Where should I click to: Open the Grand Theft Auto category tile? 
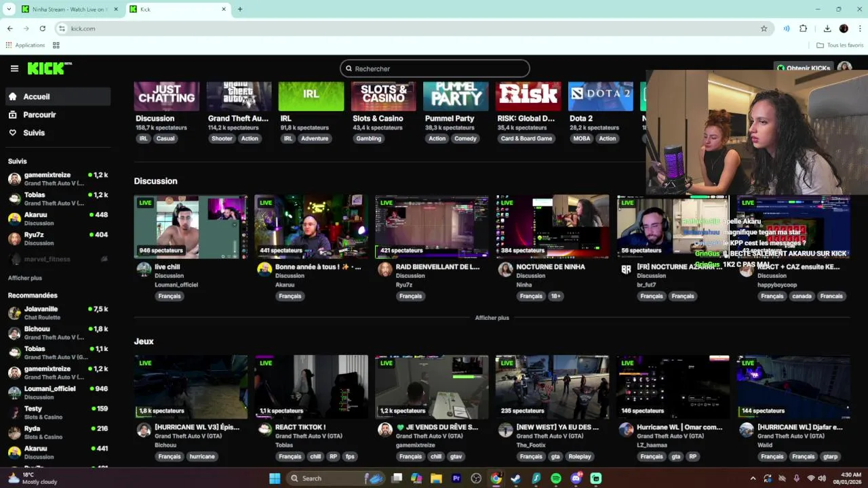coord(239,96)
